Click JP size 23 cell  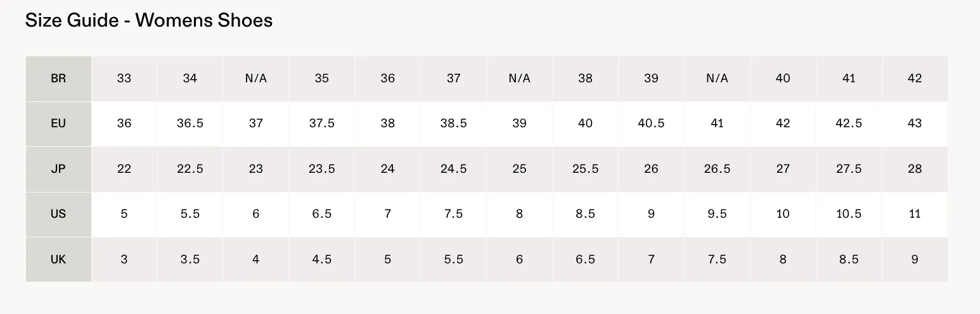point(256,169)
